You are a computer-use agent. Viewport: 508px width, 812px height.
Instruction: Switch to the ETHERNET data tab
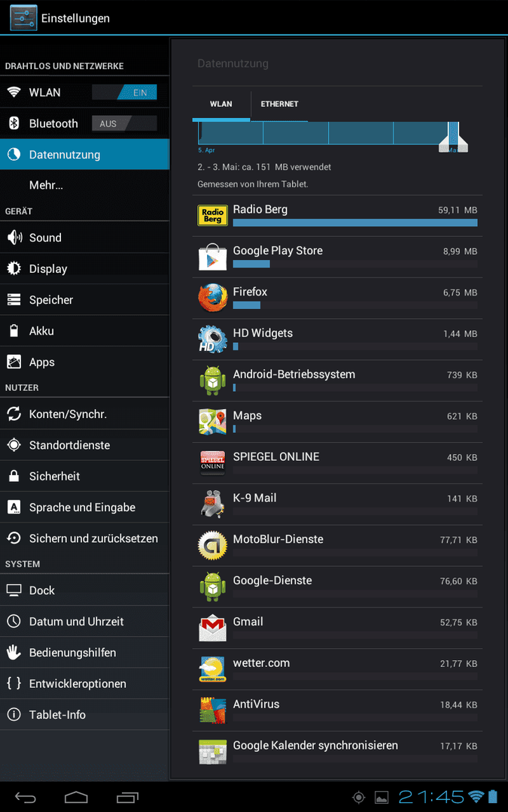tap(279, 104)
